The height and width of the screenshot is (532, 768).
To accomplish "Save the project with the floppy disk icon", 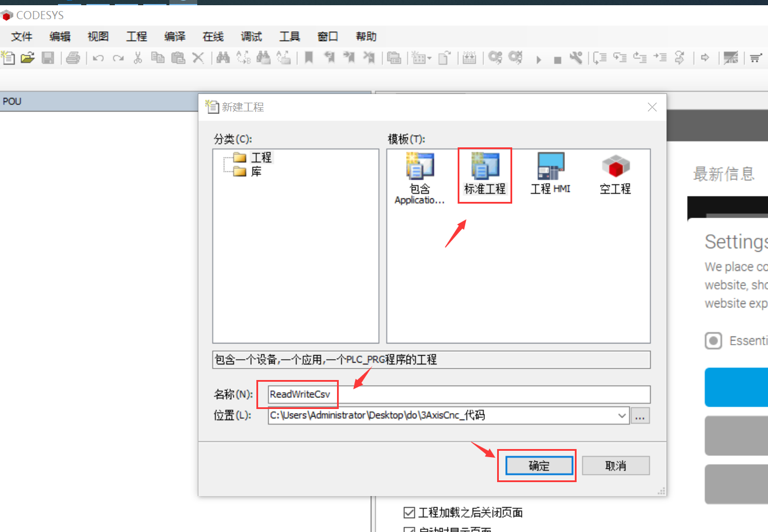I will point(48,58).
